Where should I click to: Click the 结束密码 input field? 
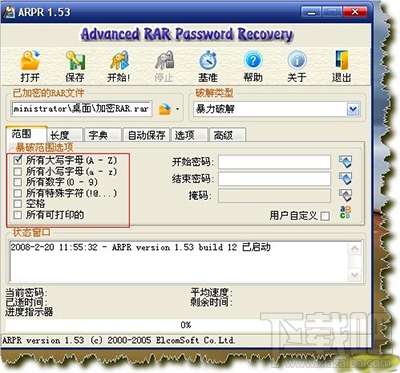point(274,179)
